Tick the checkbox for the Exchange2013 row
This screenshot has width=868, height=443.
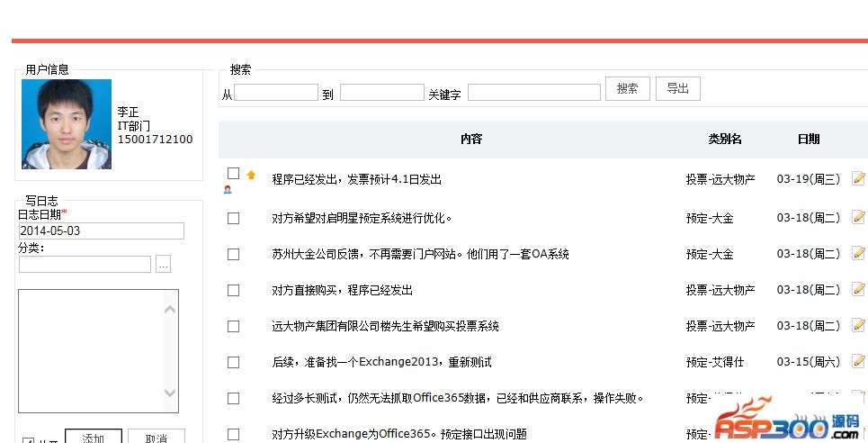click(x=234, y=363)
